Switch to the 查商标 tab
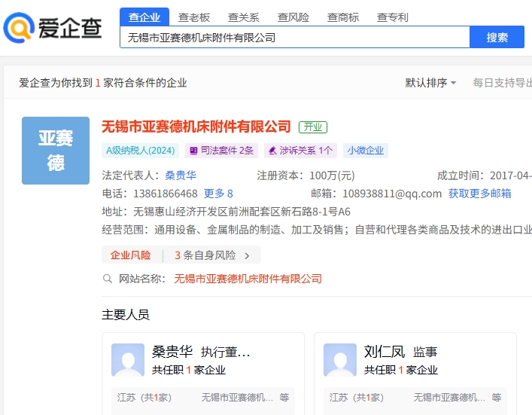Screen dimensions: 532x415 [343, 17]
